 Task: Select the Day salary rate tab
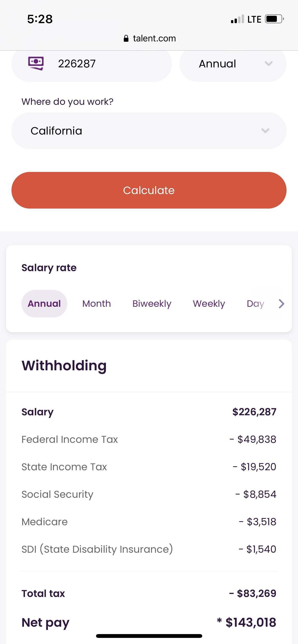point(255,303)
